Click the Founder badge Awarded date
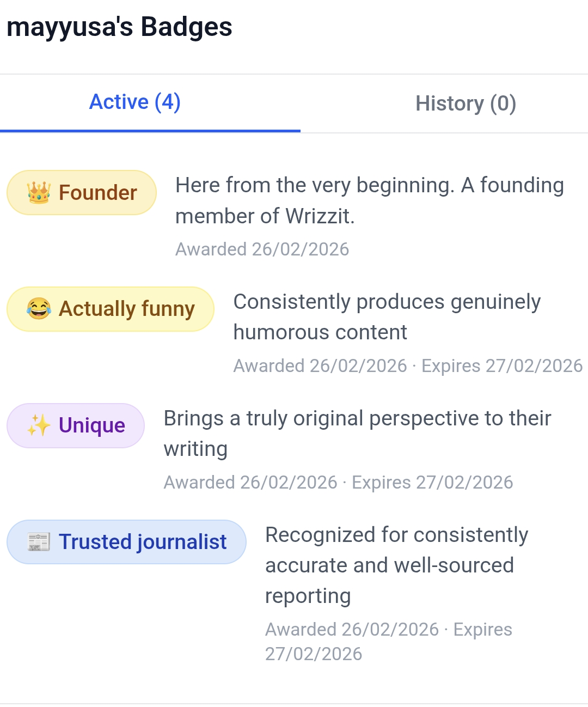The height and width of the screenshot is (707, 588). point(262,249)
